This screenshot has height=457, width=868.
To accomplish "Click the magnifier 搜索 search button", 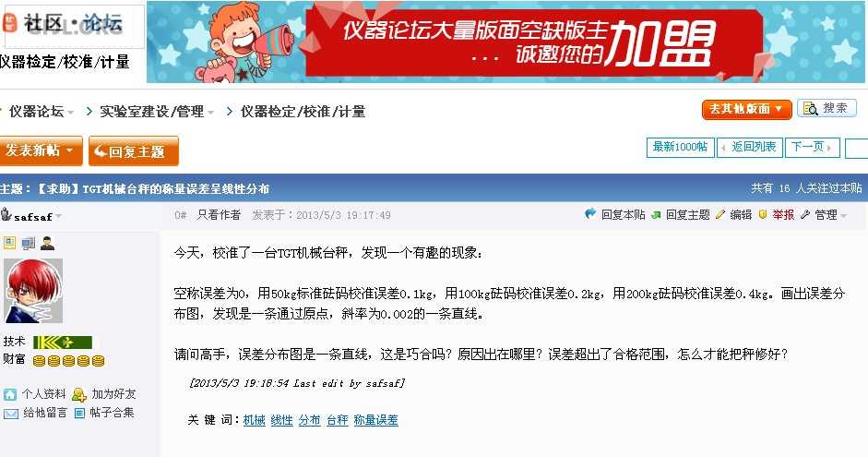I will click(x=826, y=108).
